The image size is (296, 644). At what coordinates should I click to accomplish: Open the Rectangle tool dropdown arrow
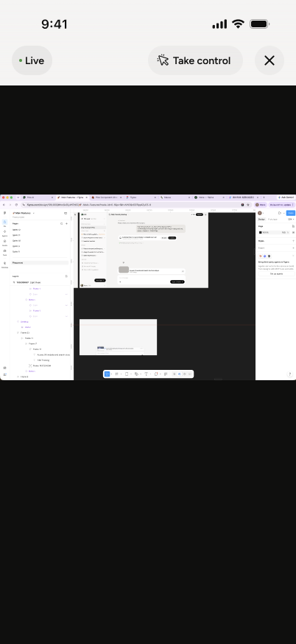point(131,374)
